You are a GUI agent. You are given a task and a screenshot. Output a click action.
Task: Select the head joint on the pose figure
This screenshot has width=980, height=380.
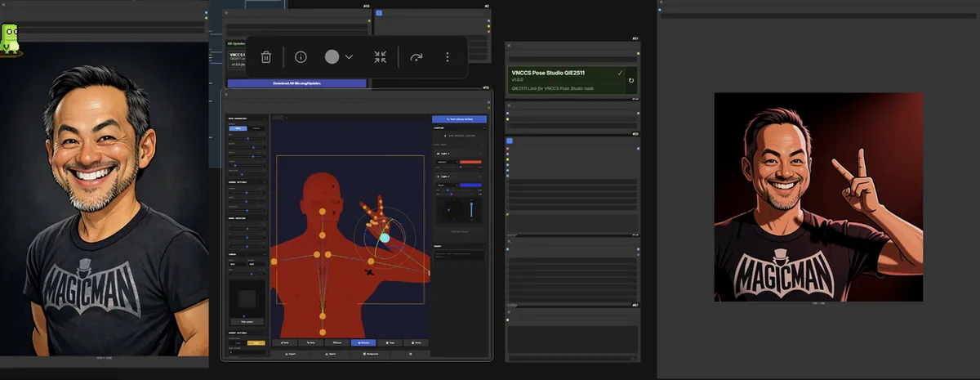(x=322, y=212)
